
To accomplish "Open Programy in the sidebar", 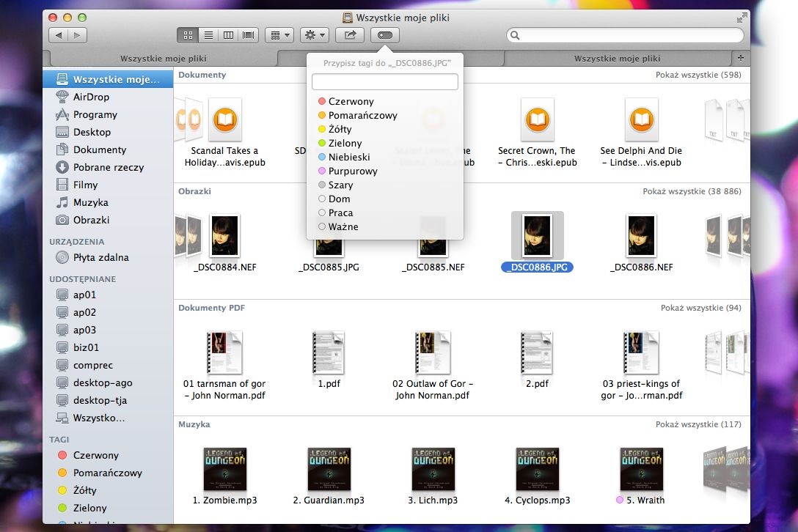I will coord(108,114).
